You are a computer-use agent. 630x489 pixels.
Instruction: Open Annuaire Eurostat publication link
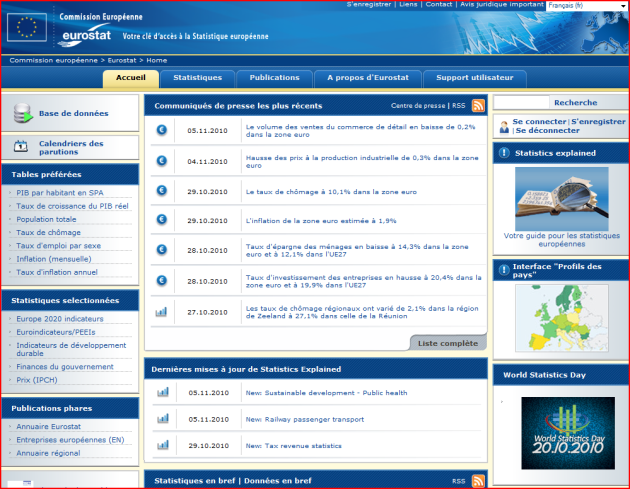pyautogui.click(x=49, y=427)
